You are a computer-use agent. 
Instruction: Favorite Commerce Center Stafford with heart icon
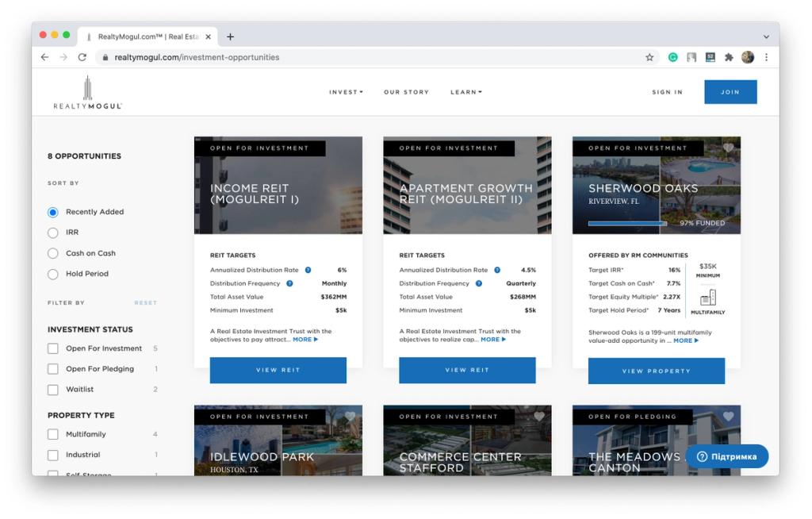(x=539, y=417)
